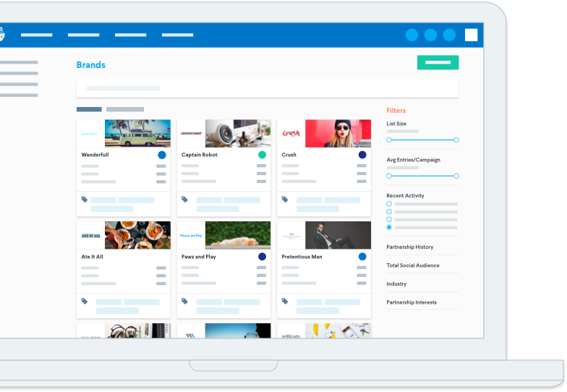This screenshot has width=567, height=392.
Task: Click the white square avatar in header
Action: point(472,35)
